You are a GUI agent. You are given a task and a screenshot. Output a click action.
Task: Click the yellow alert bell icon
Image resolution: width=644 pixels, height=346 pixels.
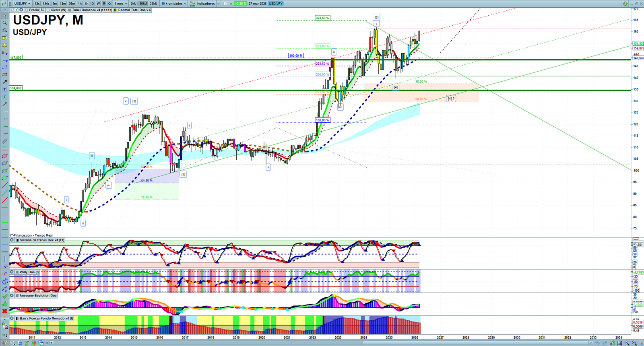pos(4,45)
